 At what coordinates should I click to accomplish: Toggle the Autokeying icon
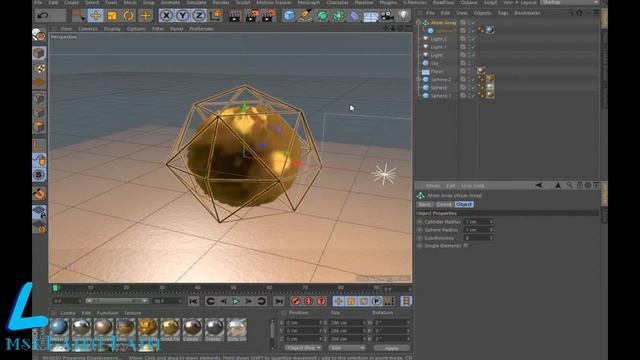309,302
